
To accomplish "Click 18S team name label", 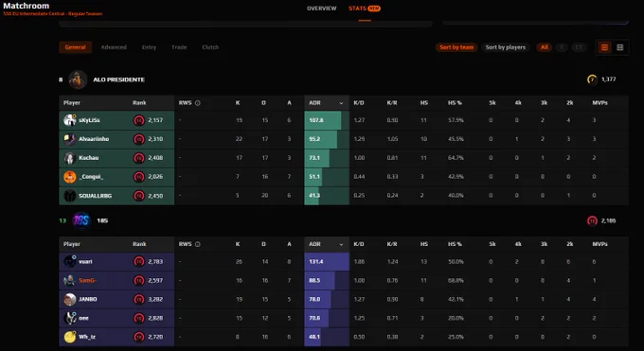I will 102,220.
